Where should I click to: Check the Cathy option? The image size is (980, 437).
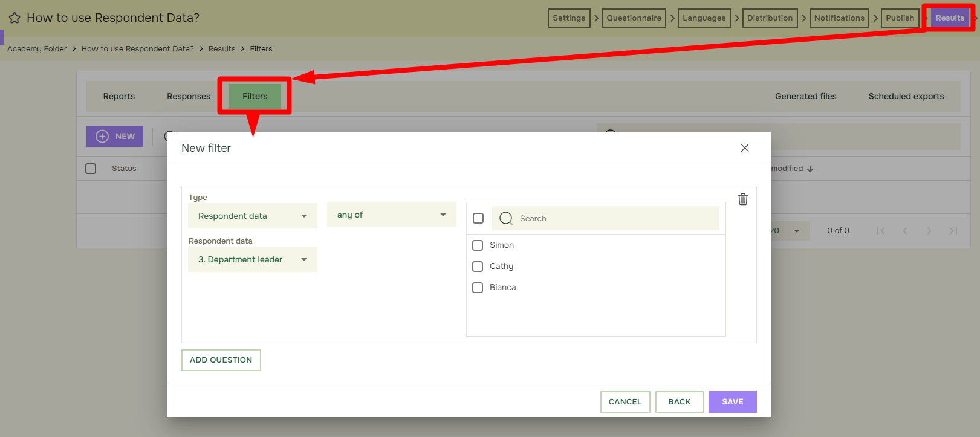pyautogui.click(x=478, y=267)
